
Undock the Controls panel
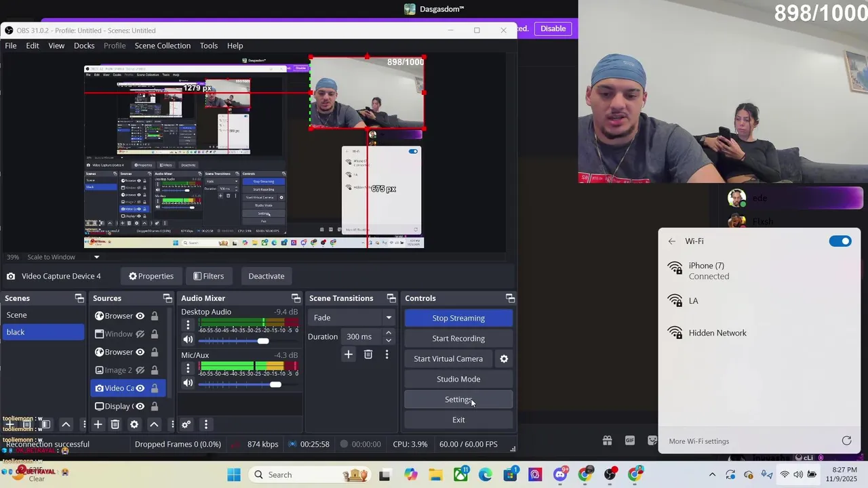tap(510, 298)
